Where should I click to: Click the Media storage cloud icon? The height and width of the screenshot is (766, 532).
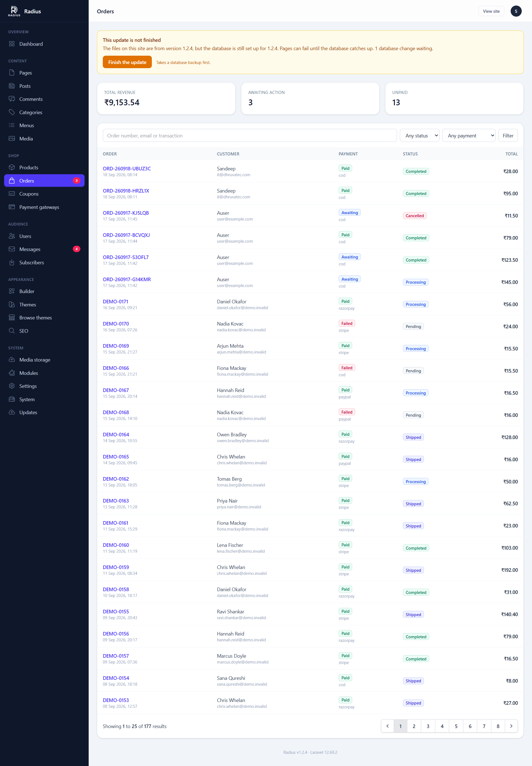(x=12, y=360)
